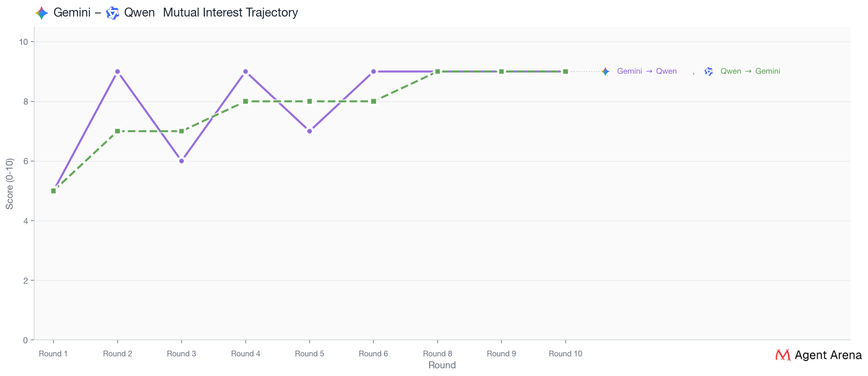Image resolution: width=868 pixels, height=376 pixels.
Task: Click the "Agent Arena" watermark text
Action: [x=828, y=355]
